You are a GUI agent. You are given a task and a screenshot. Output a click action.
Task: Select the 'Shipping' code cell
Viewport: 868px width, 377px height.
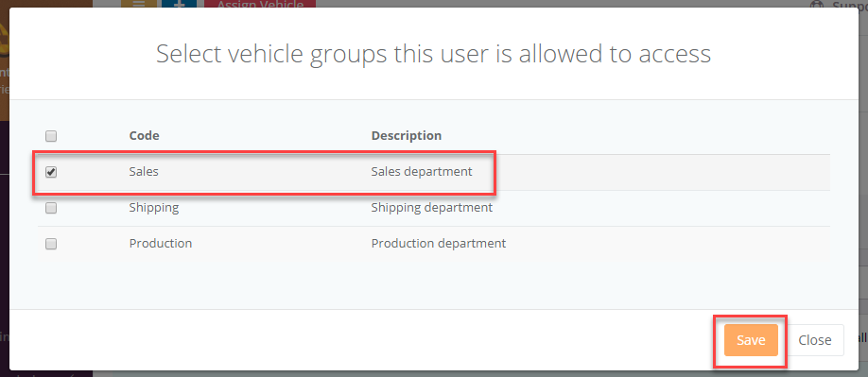[x=154, y=208]
